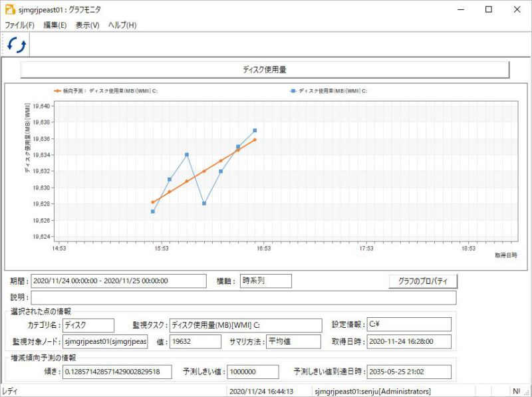Screen dimensions: 532x397
Task: Click the 取得日時 field showing 2020-11-24 16:28:00
Action: click(x=409, y=342)
